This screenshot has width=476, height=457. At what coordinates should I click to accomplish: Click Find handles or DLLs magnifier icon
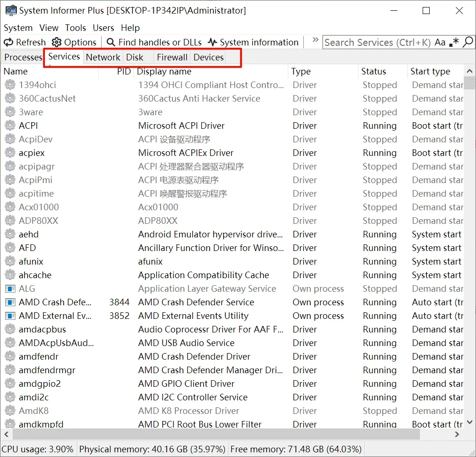pyautogui.click(x=111, y=42)
